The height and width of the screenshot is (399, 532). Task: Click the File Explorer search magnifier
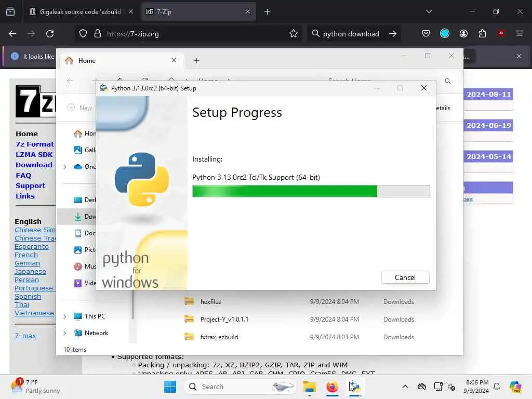click(447, 81)
